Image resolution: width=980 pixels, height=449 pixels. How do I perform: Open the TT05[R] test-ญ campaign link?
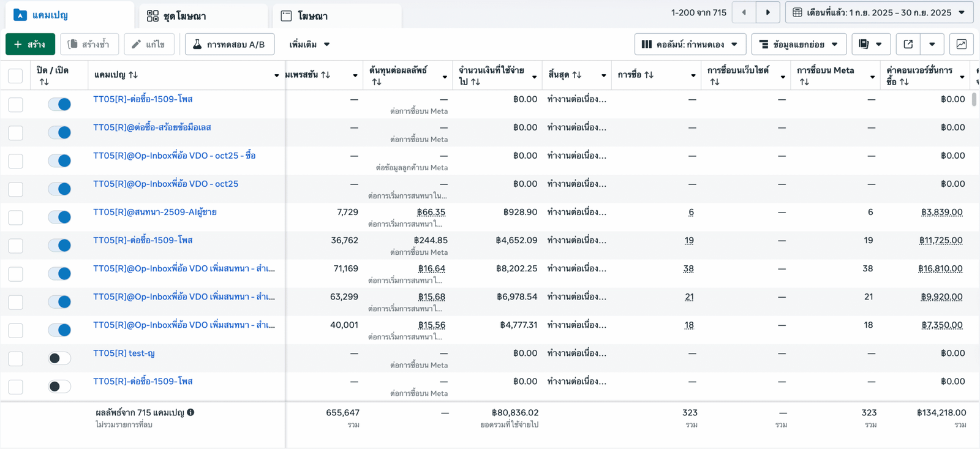pyautogui.click(x=124, y=353)
